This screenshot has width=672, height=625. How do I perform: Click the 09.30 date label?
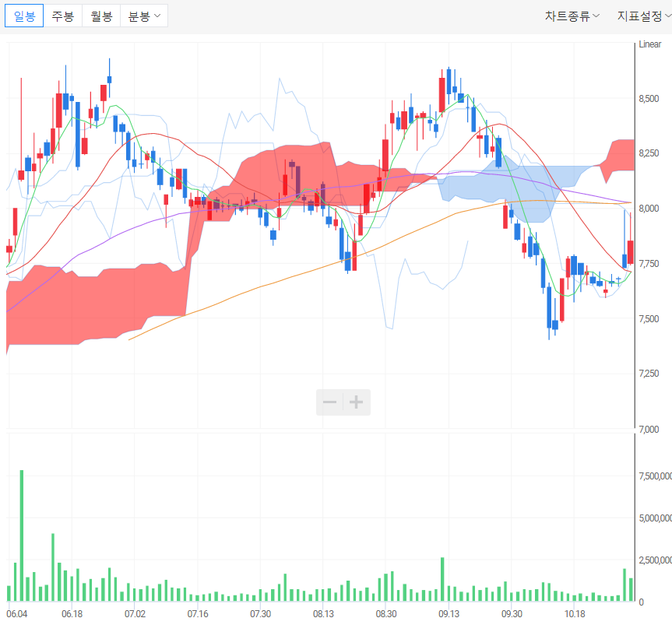[x=512, y=614]
